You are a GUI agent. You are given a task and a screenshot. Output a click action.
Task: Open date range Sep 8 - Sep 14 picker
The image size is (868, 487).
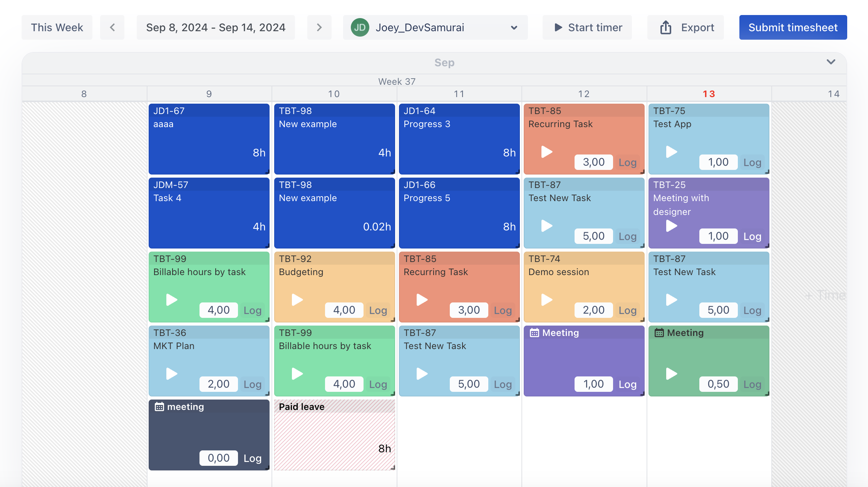216,28
